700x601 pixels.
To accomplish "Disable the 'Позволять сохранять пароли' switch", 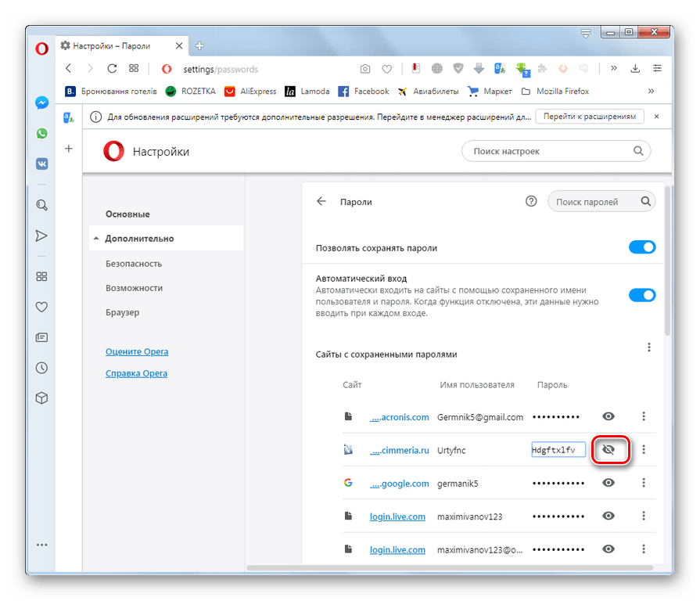I will pyautogui.click(x=641, y=247).
